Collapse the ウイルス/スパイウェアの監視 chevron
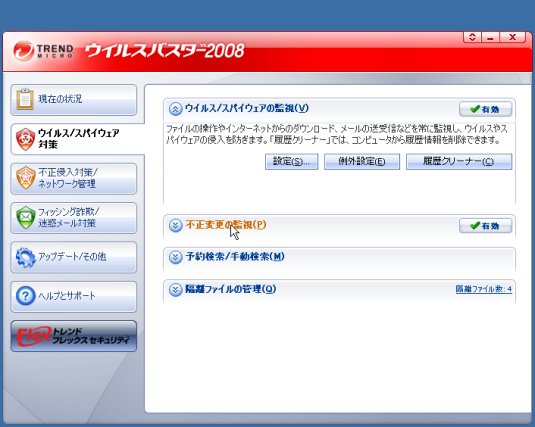 (x=176, y=109)
